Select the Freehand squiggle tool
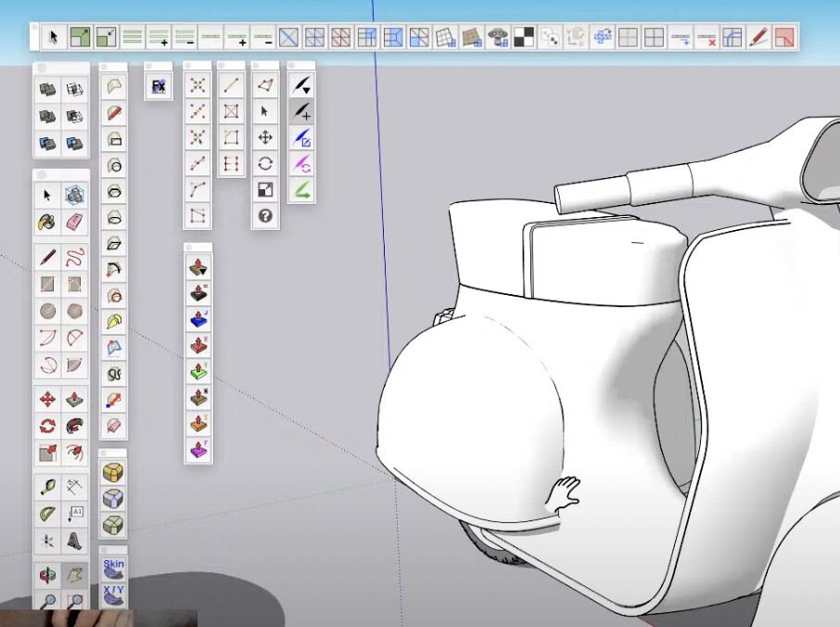This screenshot has width=840, height=627. tap(74, 258)
